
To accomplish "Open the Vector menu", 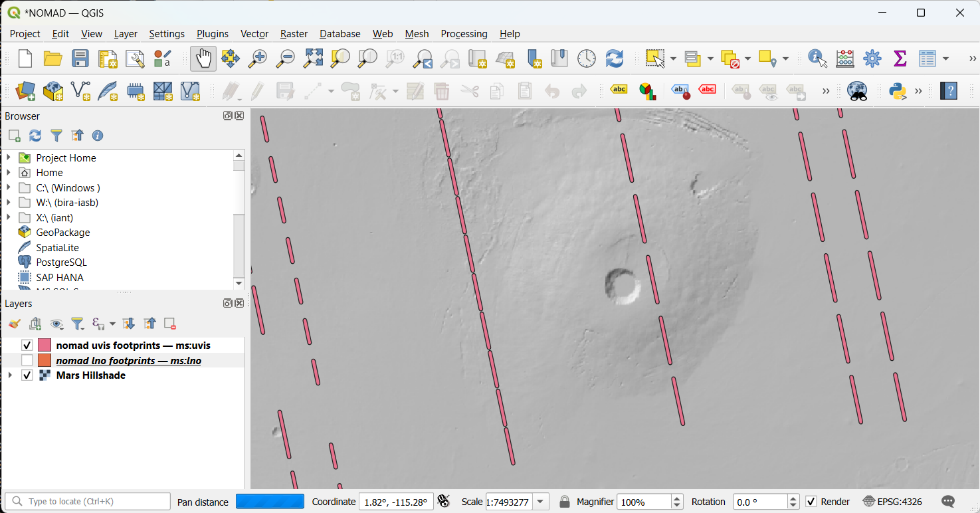I will (x=254, y=33).
